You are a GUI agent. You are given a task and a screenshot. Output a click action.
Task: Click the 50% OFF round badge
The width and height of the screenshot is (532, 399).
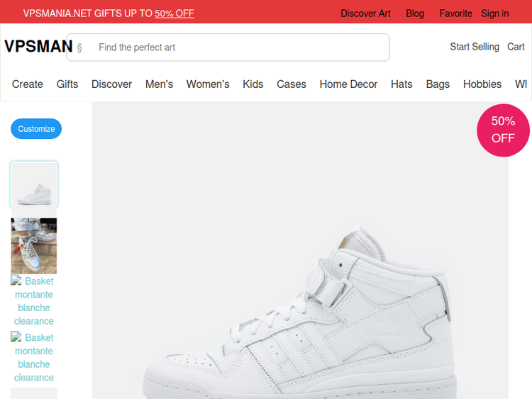503,130
